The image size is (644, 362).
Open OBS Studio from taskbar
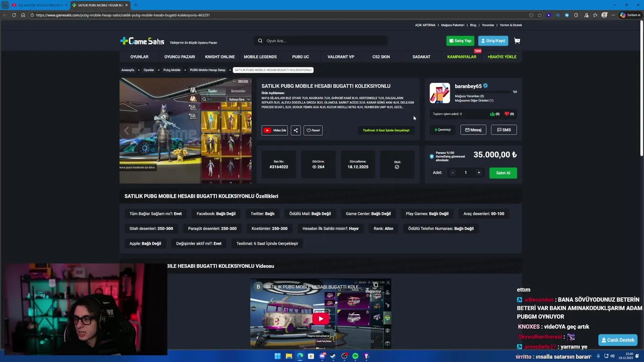[344, 356]
